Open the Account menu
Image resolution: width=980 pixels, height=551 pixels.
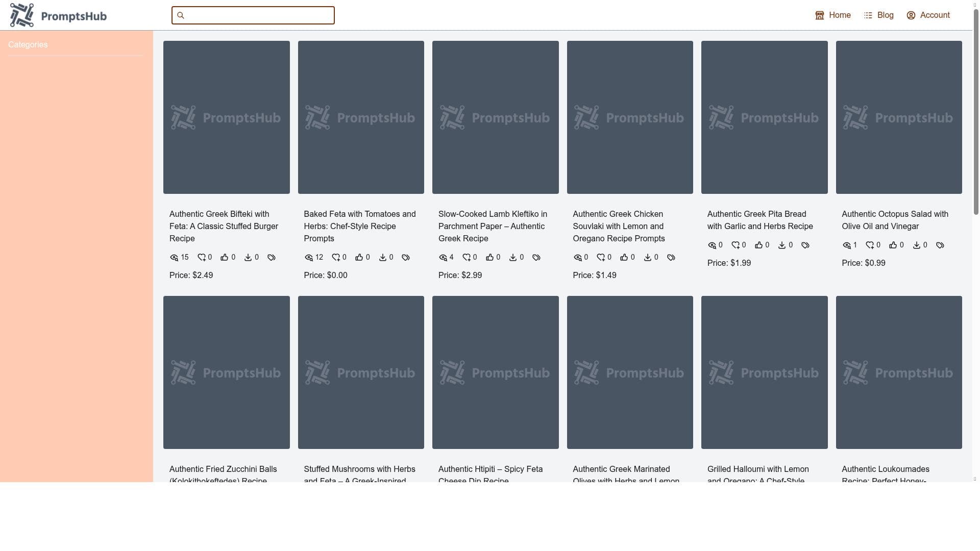point(928,15)
